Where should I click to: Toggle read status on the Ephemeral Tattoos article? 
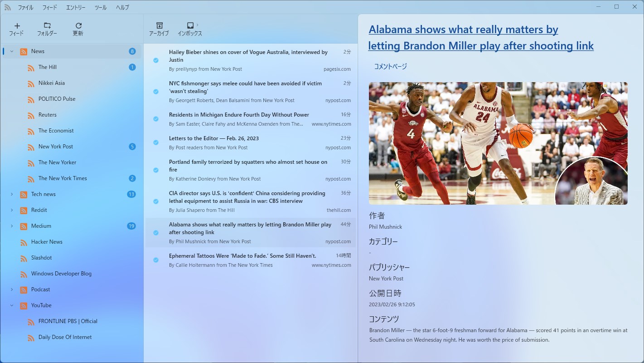tap(156, 260)
